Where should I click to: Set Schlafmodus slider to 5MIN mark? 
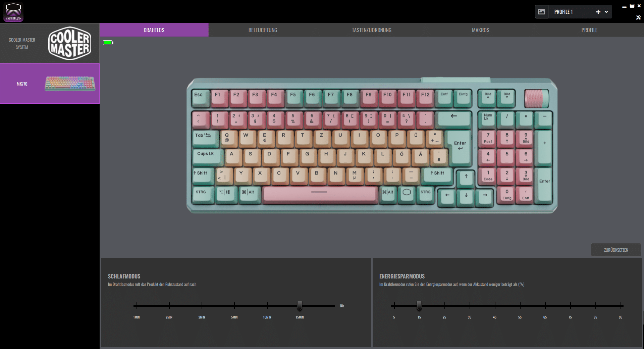[x=234, y=306]
